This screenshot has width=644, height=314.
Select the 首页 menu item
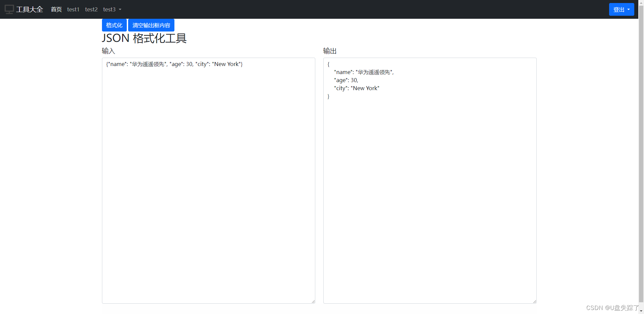point(56,9)
